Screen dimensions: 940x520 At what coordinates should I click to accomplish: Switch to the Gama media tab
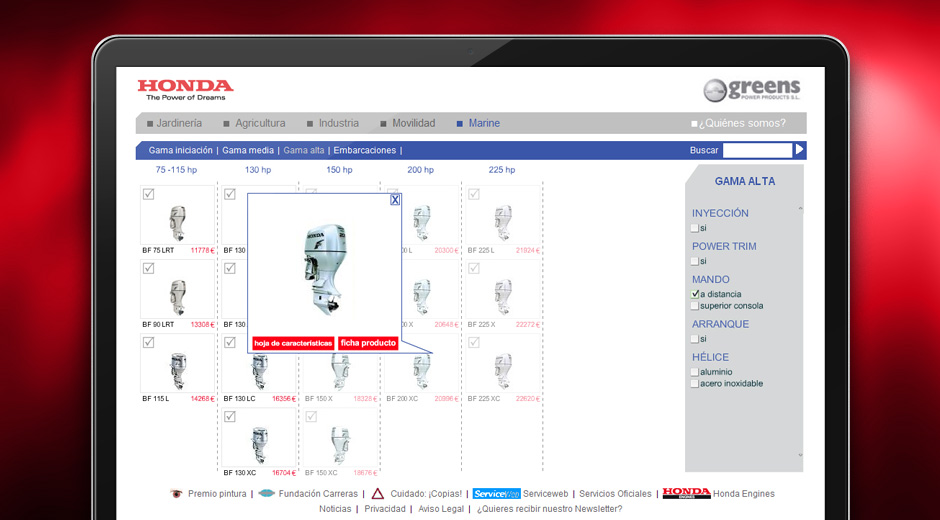pyautogui.click(x=248, y=150)
